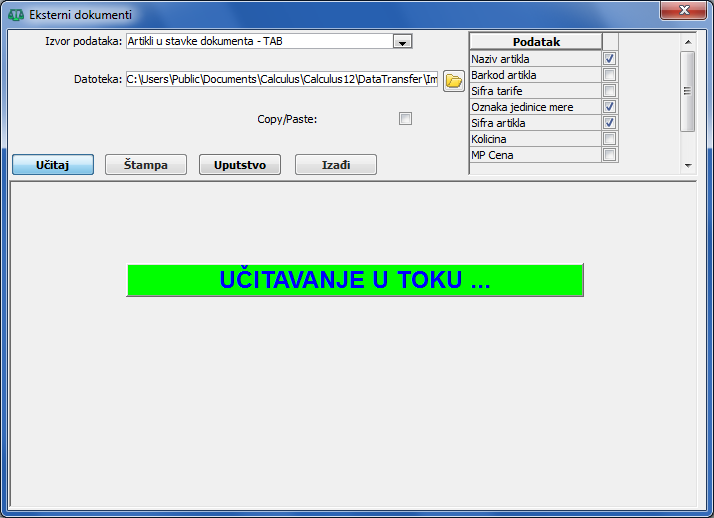Uncheck the Sifra artikla checkbox
714x518 pixels.
609,123
